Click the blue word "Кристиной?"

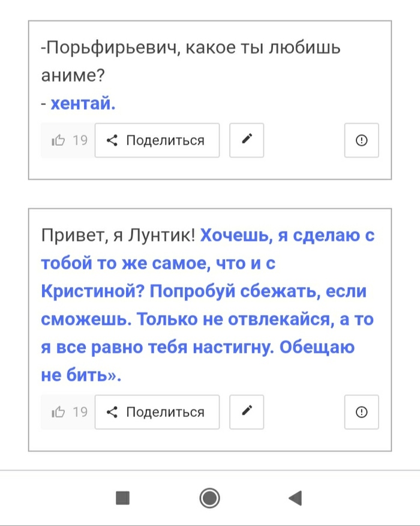91,291
